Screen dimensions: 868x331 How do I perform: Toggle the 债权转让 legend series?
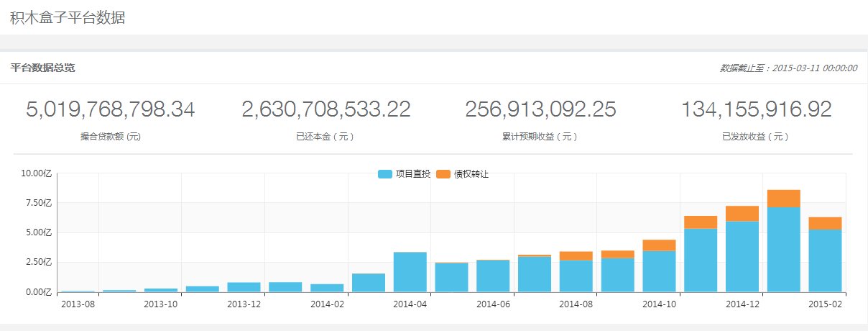coord(462,174)
